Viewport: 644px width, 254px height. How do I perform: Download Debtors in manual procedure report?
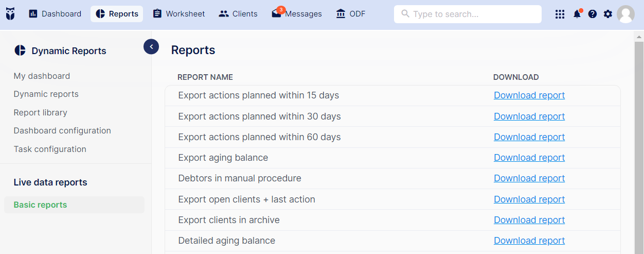(x=529, y=178)
